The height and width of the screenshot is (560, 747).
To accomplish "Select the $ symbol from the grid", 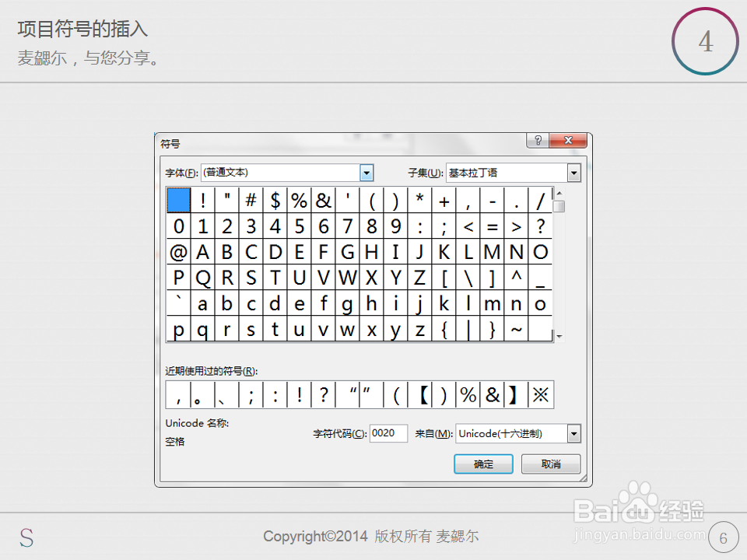I will [x=275, y=200].
